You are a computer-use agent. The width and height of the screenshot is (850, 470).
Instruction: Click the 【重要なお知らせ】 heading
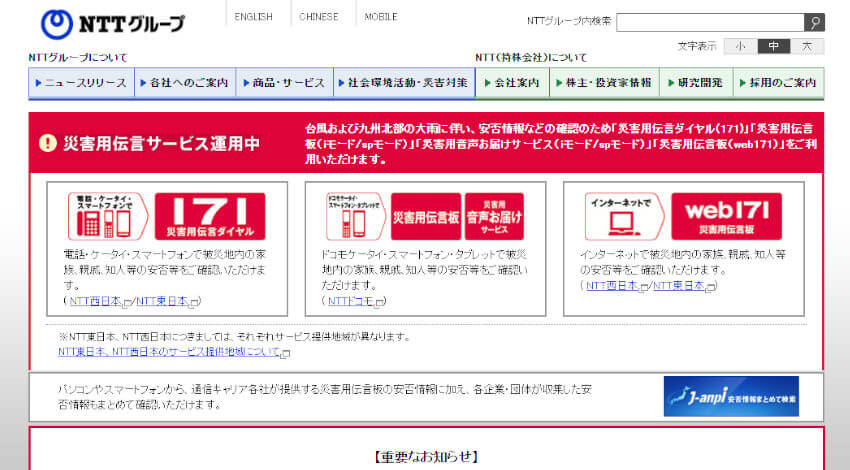[x=426, y=456]
